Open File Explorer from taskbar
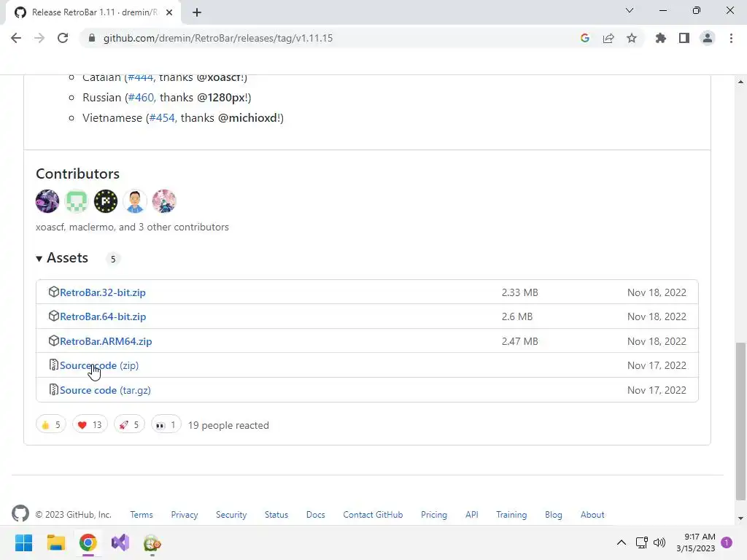This screenshot has width=747, height=560. click(x=55, y=542)
